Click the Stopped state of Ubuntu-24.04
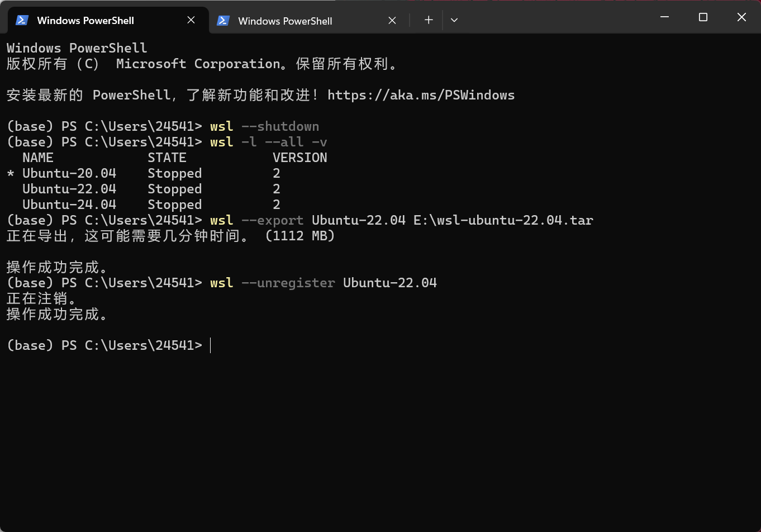Viewport: 761px width, 532px height. [x=175, y=205]
